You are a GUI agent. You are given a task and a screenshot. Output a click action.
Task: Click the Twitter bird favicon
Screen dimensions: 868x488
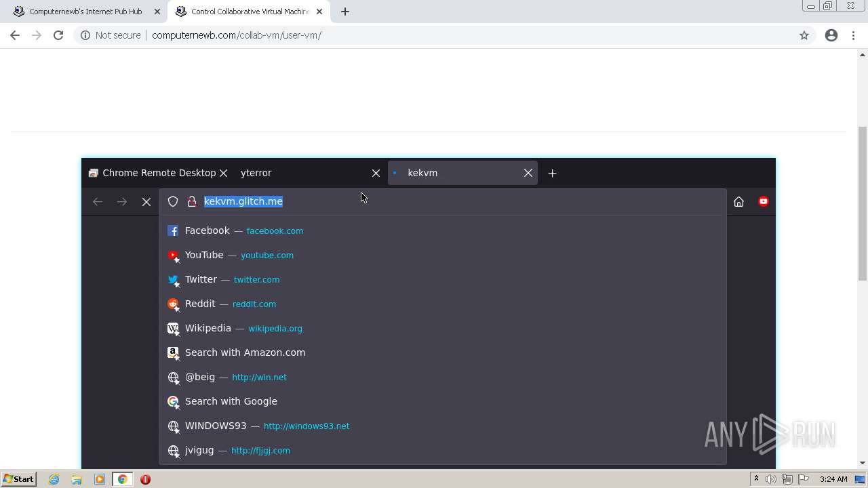coord(173,279)
